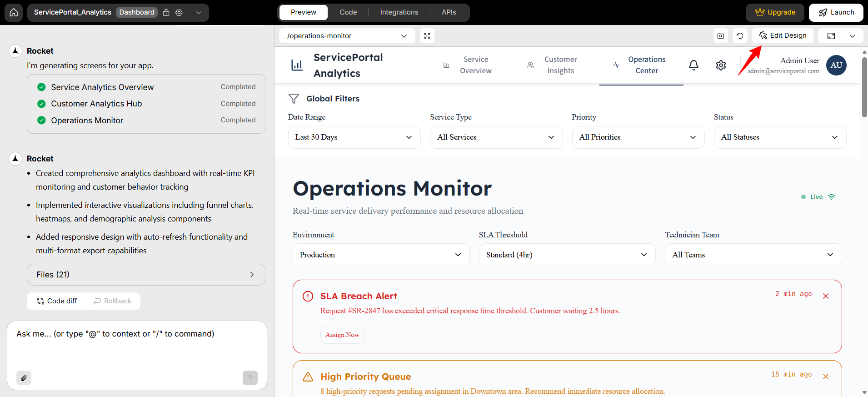Click the admin@serviceportal.com email text
This screenshot has width=868, height=397.
783,71
